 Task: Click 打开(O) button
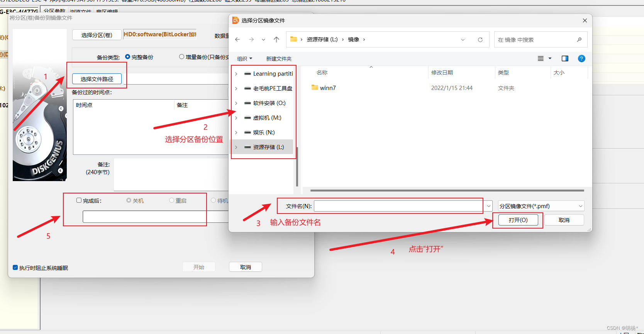pos(518,220)
